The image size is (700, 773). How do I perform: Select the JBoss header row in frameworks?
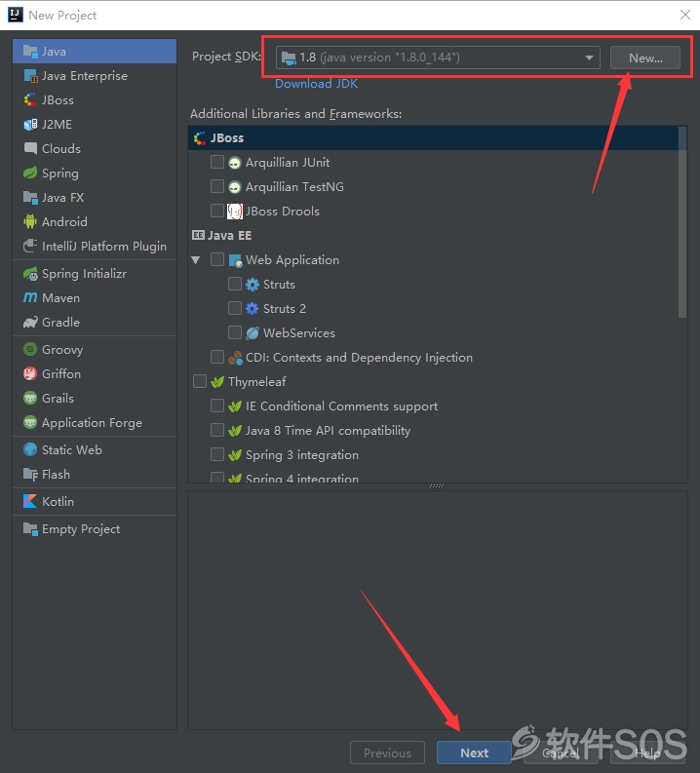click(433, 138)
